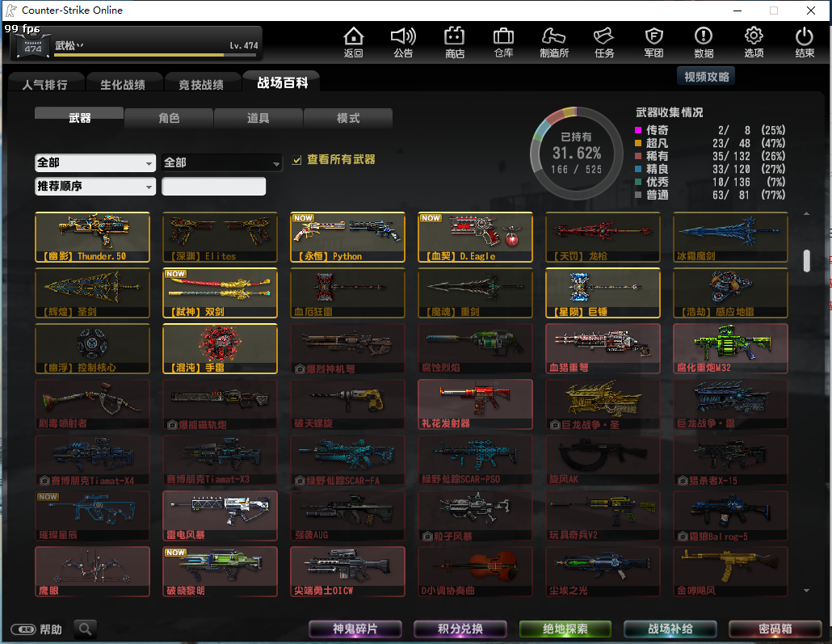Select the 尖端勇士OICW weapon card

click(347, 572)
